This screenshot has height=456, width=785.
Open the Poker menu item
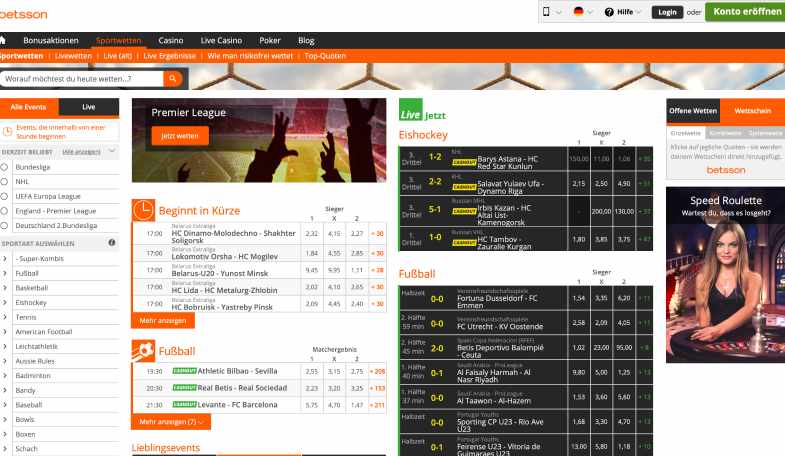270,40
